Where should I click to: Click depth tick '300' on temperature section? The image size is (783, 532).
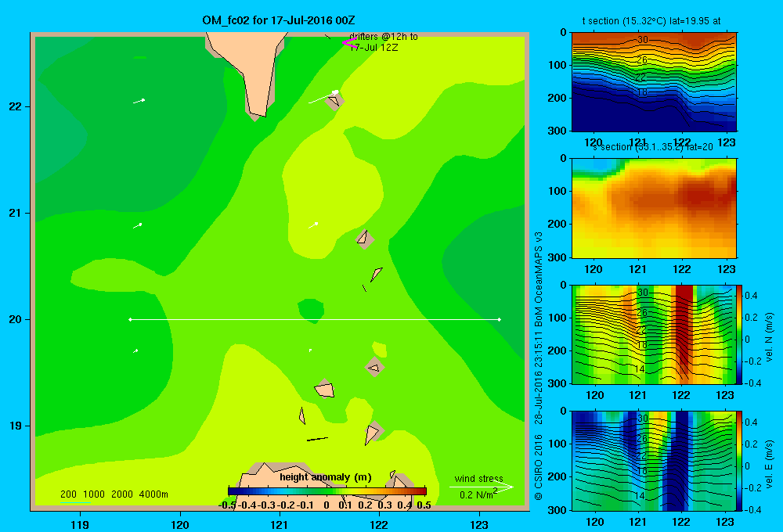click(x=557, y=131)
